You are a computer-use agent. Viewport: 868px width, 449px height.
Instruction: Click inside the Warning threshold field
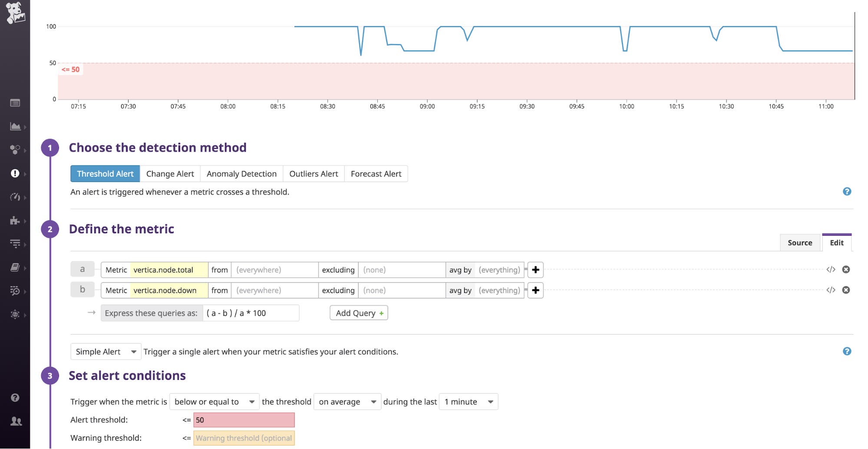[244, 438]
